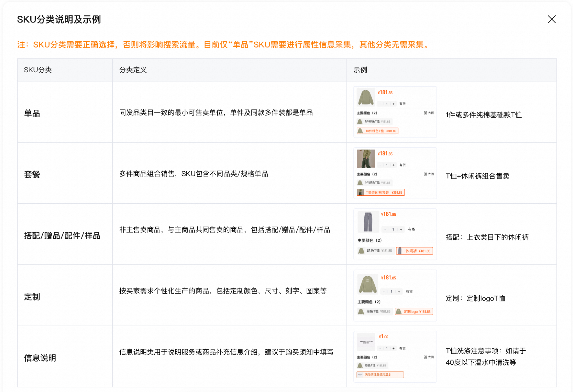Select the 休闲裤 option in 搭配 example
Image resolution: width=573 pixels, height=392 pixels.
[x=414, y=251]
